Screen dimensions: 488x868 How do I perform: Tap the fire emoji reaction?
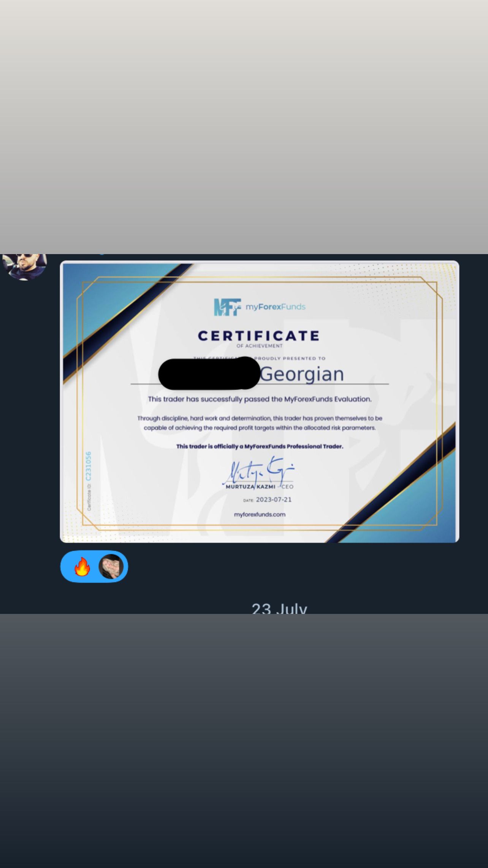(82, 567)
